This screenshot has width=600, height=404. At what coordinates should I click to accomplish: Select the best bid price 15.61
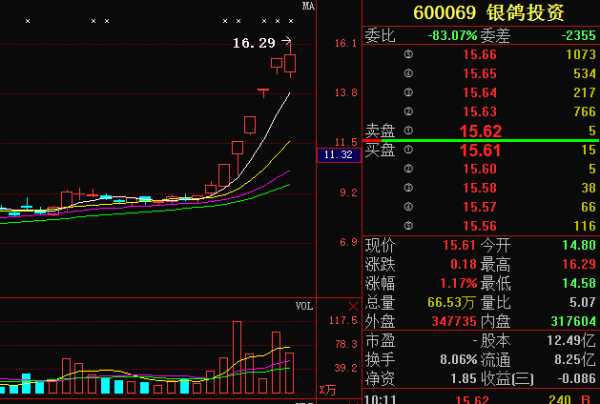click(480, 150)
